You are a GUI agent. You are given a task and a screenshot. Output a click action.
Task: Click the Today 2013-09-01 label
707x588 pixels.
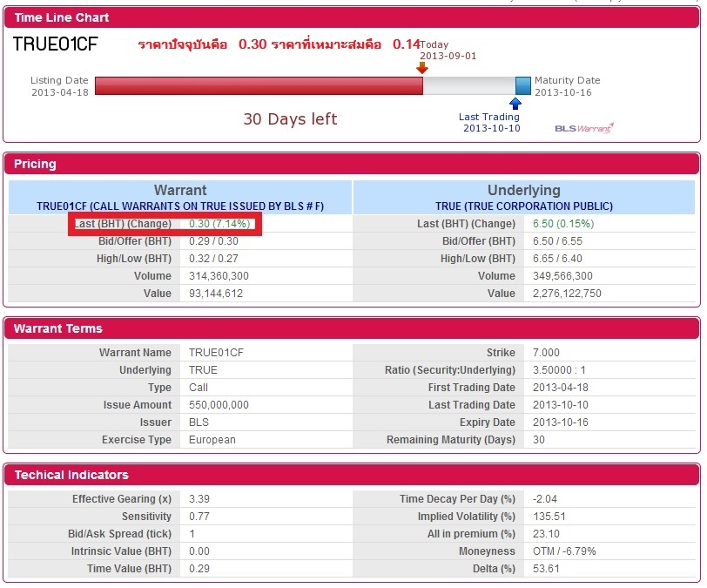448,51
